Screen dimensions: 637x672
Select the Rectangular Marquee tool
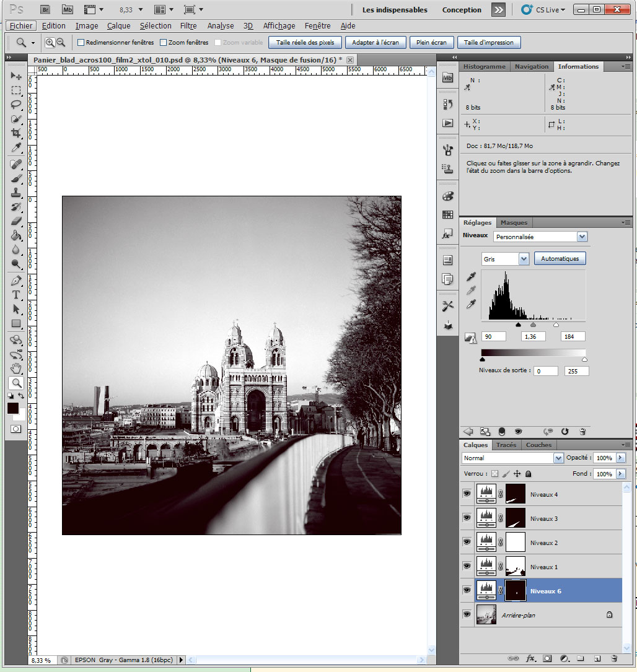16,90
